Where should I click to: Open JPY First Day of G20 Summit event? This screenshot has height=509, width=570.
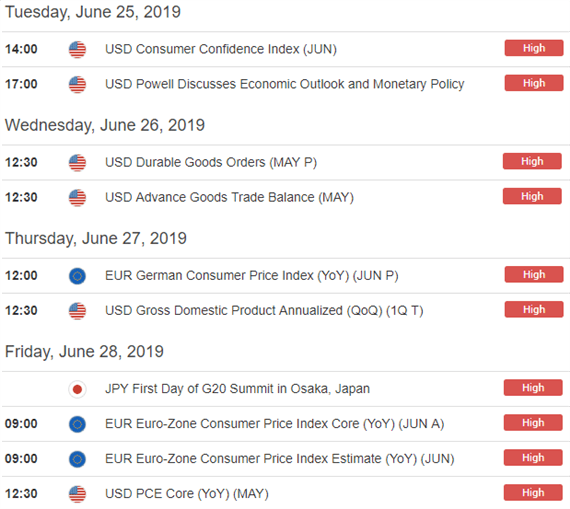(237, 389)
